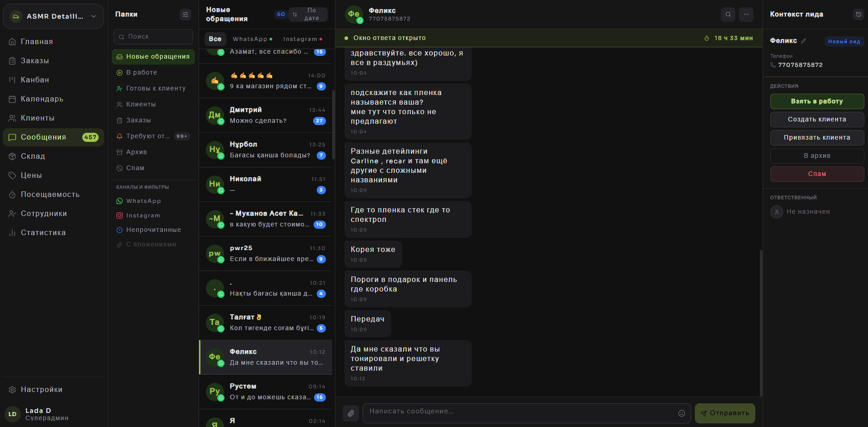Open Склад in the sidebar
The image size is (868, 427).
coord(54,156)
